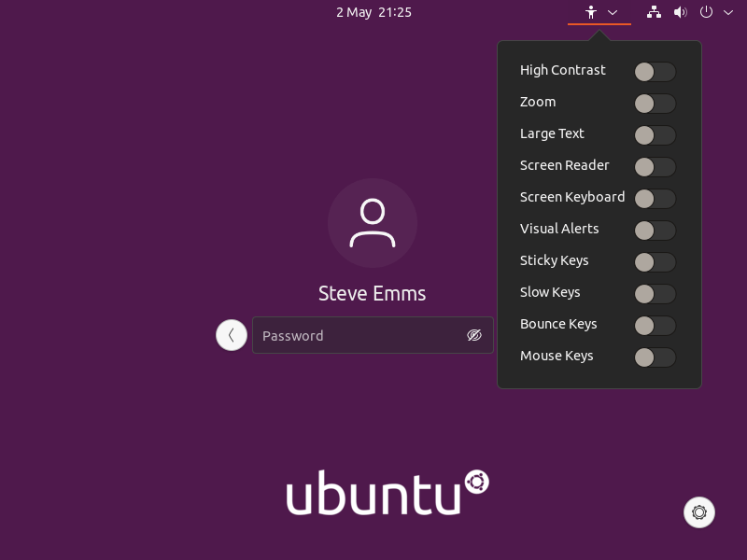The image size is (747, 560).
Task: Show password with the crossed-eye icon
Action: click(474, 335)
